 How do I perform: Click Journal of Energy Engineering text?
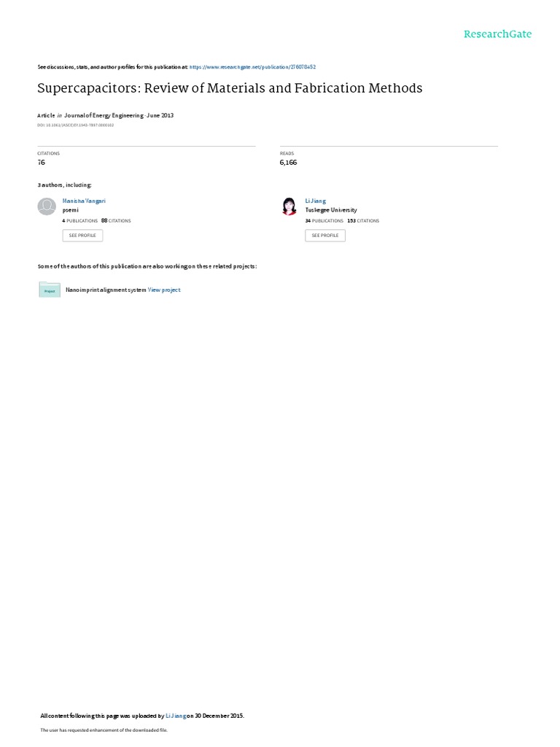[x=104, y=115]
